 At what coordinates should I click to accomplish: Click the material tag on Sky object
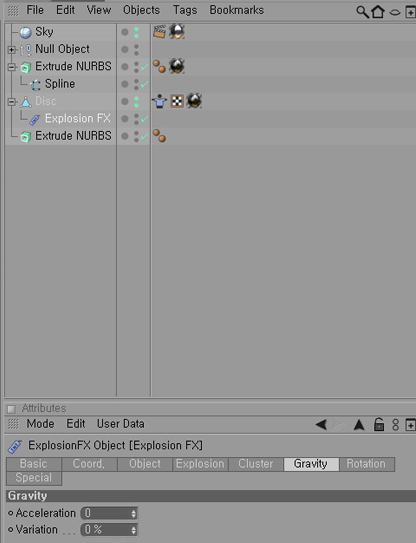coord(177,32)
